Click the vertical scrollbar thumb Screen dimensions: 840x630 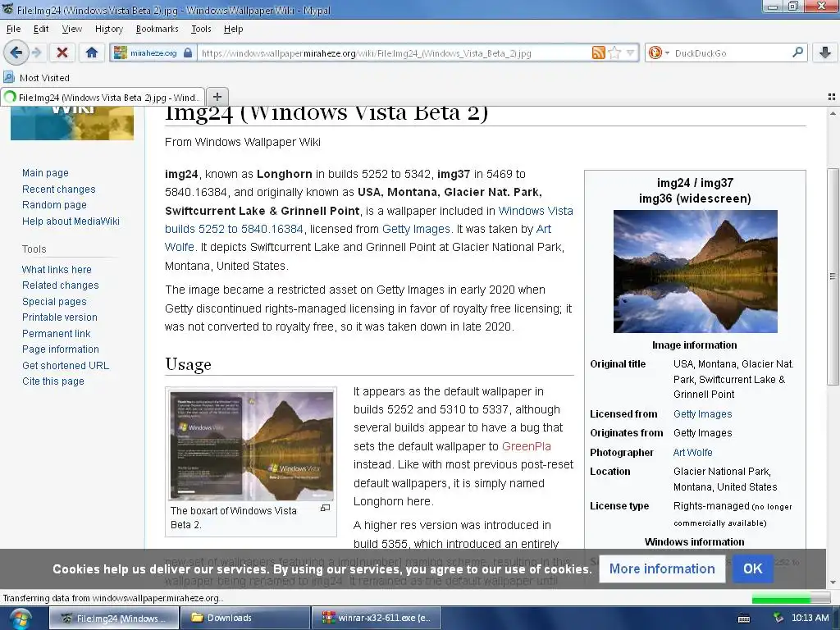[x=832, y=276]
